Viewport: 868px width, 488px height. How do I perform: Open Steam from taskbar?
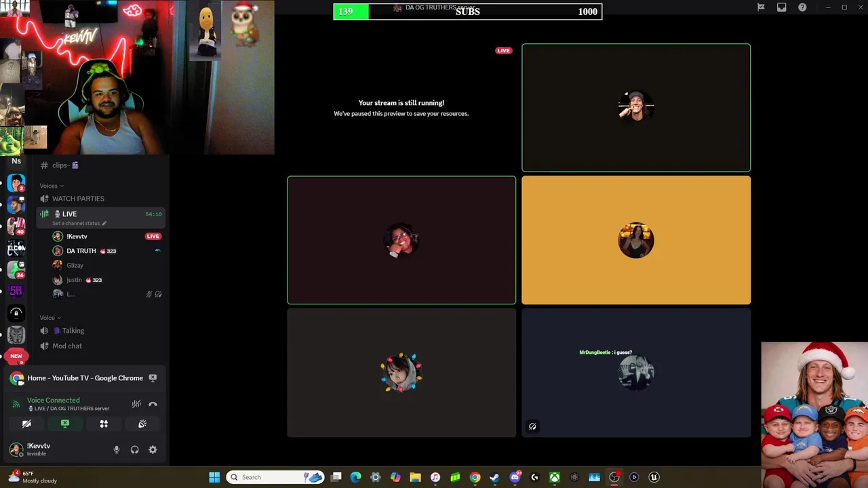495,477
